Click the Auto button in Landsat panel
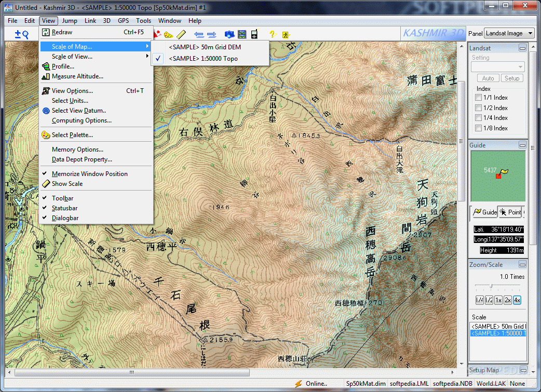 [x=488, y=78]
